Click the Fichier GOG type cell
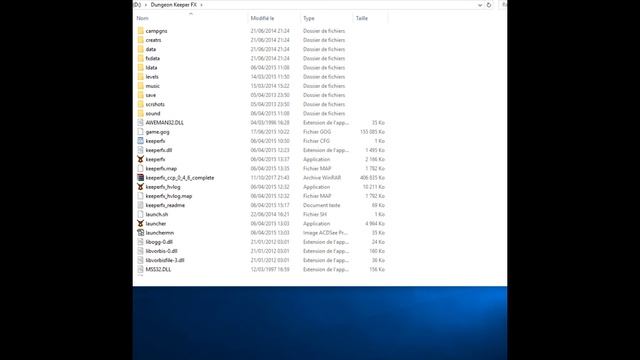 tap(317, 132)
